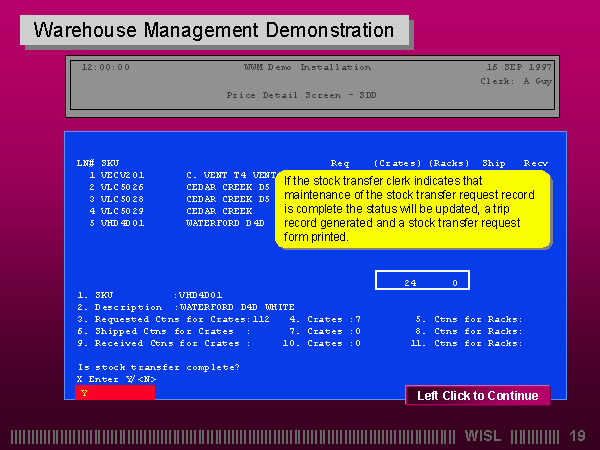Viewport: 600px width, 450px height.
Task: Click the Warehouse Management Demonstration title
Action: tap(214, 30)
